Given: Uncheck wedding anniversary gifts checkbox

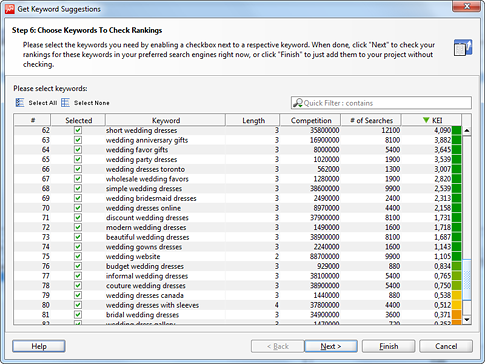Looking at the screenshot, I should (78, 140).
